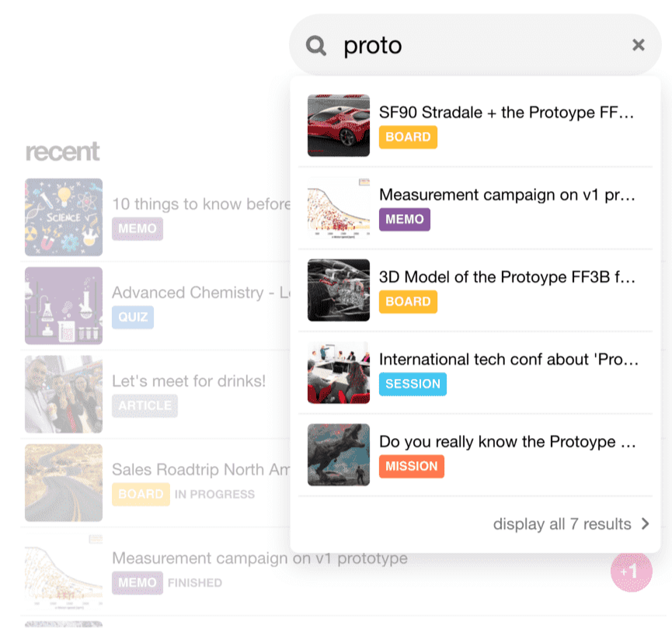
Task: Open 'Do you really know the Protoype' mission
Action: tap(508, 442)
